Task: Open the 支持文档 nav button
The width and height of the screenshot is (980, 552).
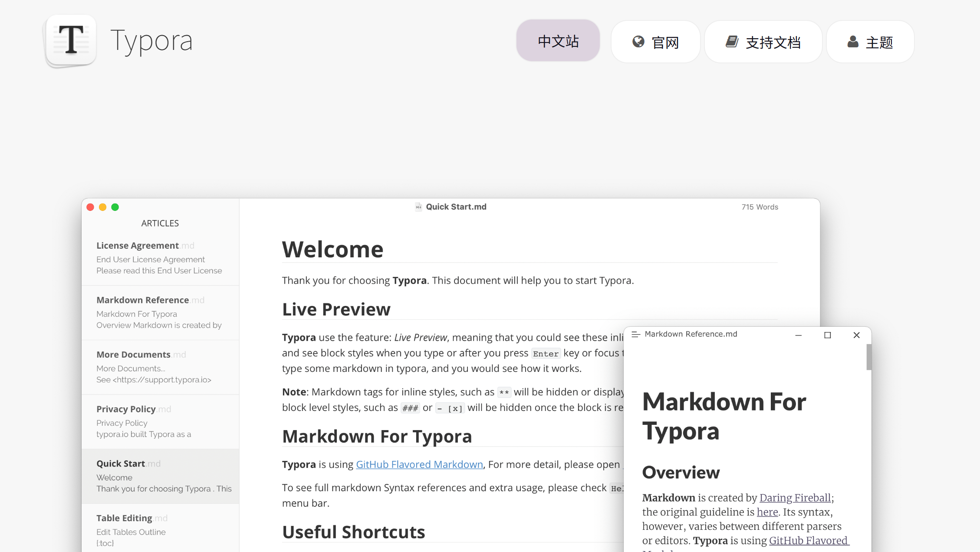Action: click(x=763, y=42)
